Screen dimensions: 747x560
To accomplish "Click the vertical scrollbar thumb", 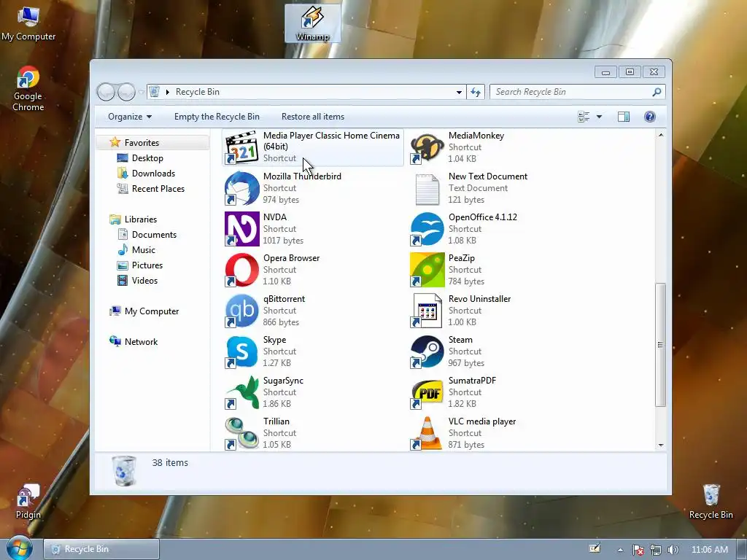I will tap(661, 345).
